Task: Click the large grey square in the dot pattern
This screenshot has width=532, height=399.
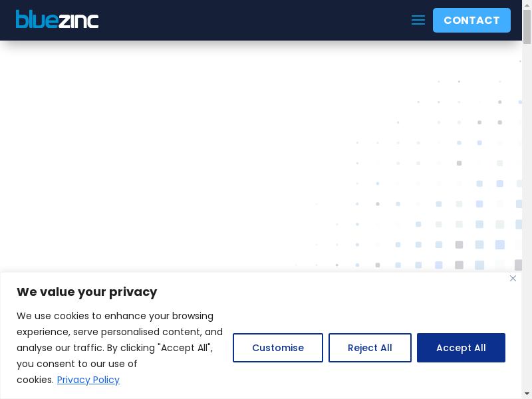Action: click(459, 265)
